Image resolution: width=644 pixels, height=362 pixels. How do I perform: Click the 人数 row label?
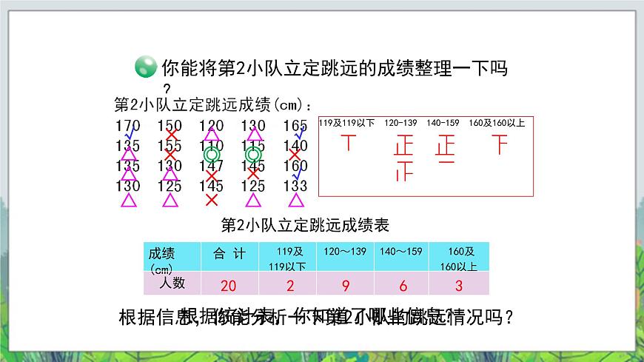click(x=172, y=283)
